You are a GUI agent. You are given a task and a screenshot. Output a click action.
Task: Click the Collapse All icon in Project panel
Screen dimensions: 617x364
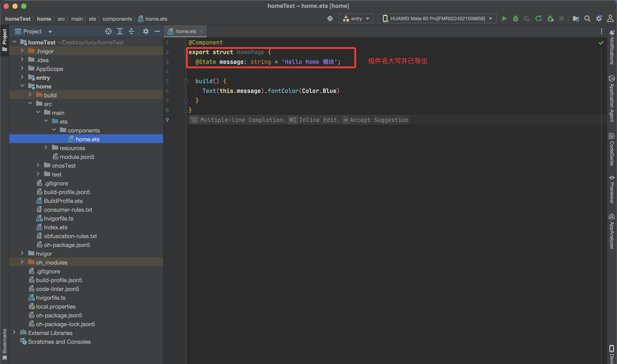pos(131,31)
